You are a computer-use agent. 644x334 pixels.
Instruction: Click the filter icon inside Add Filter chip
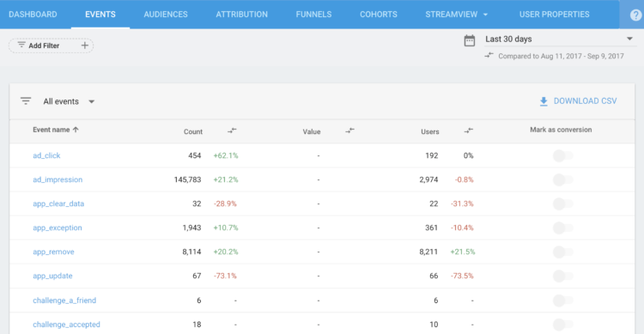click(21, 45)
